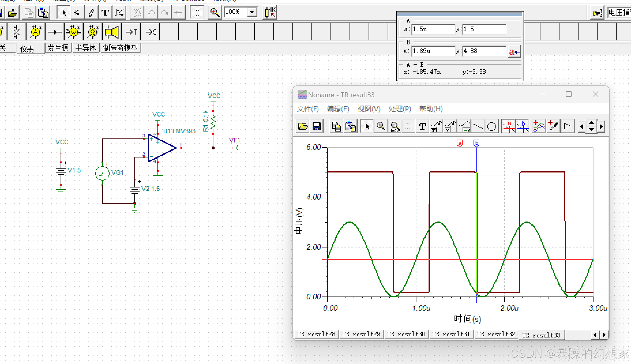The height and width of the screenshot is (364, 631).
Task: Save the graph with floppy icon
Action: pyautogui.click(x=317, y=126)
